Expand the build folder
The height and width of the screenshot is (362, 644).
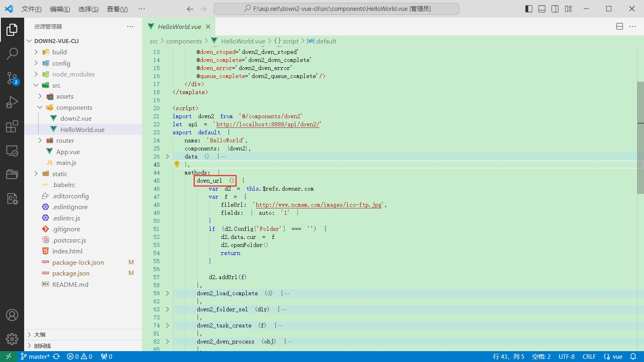tap(59, 52)
